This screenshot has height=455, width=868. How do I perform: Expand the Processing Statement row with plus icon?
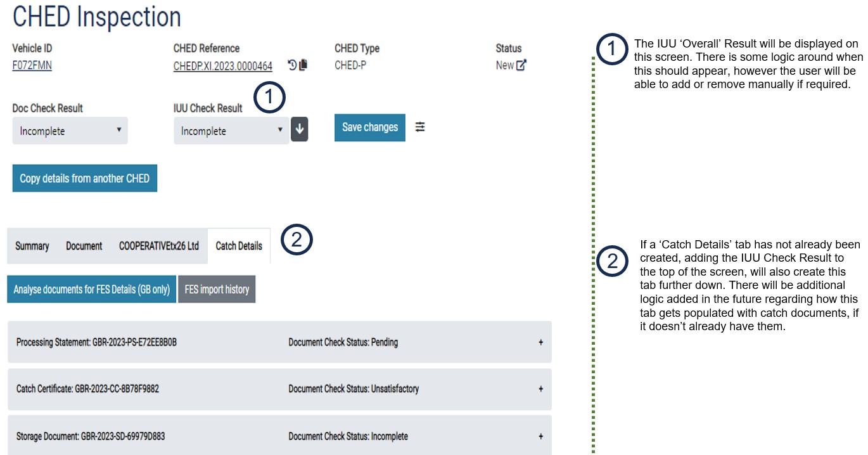pos(540,342)
